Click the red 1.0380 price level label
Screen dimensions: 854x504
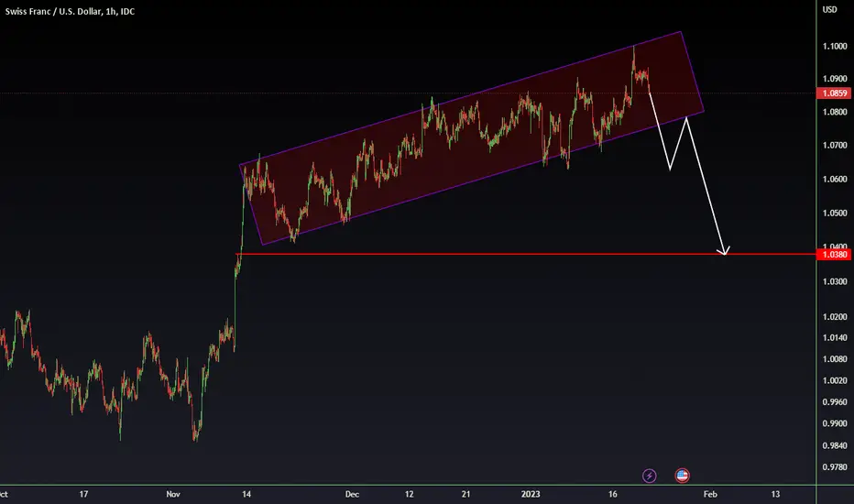coord(834,255)
